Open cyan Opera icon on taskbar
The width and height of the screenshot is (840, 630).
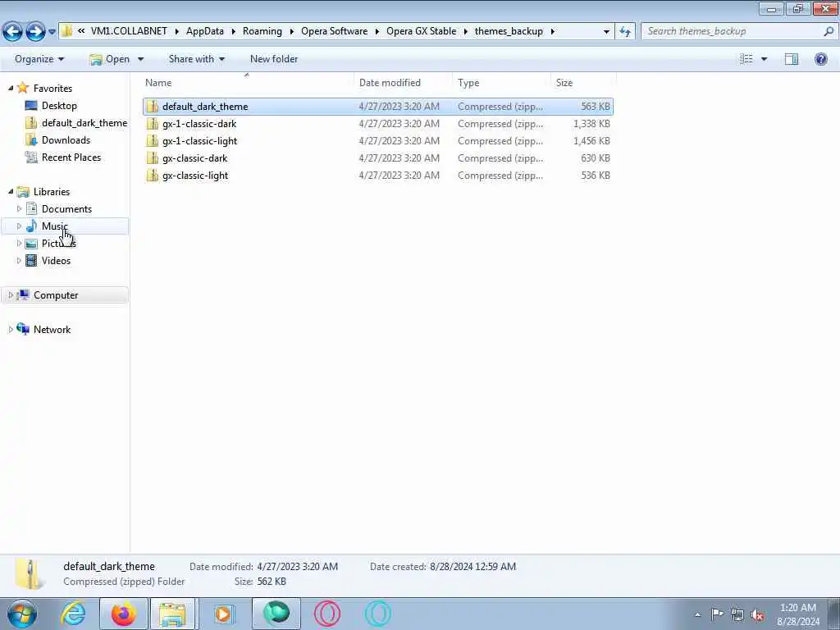(x=377, y=614)
